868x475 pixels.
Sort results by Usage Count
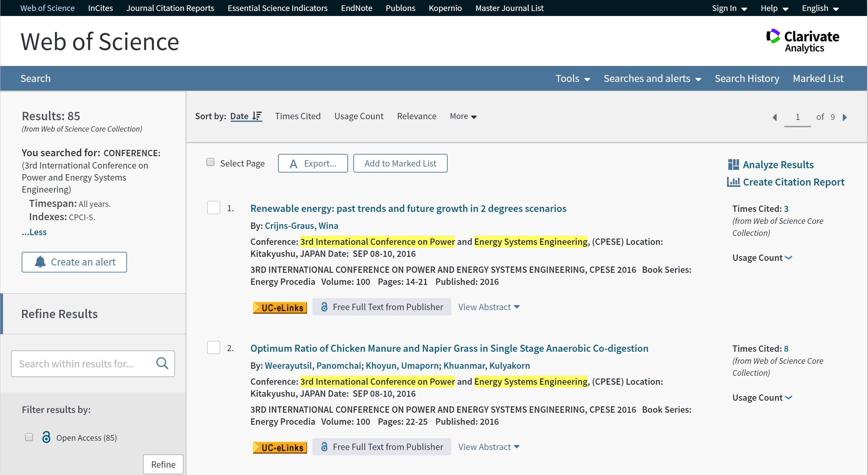359,116
